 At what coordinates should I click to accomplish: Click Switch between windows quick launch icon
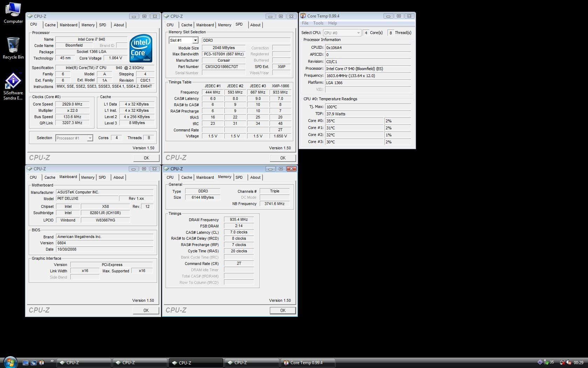34,363
